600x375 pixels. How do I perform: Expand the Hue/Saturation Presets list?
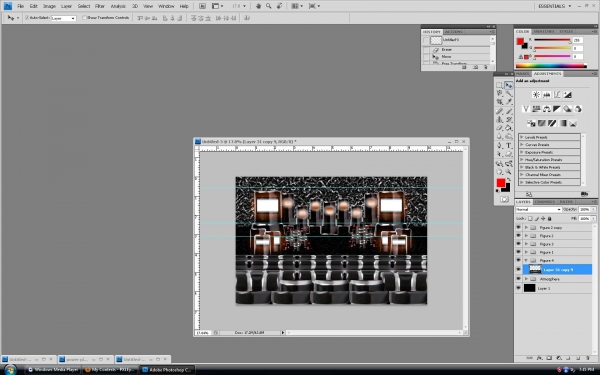pos(522,160)
